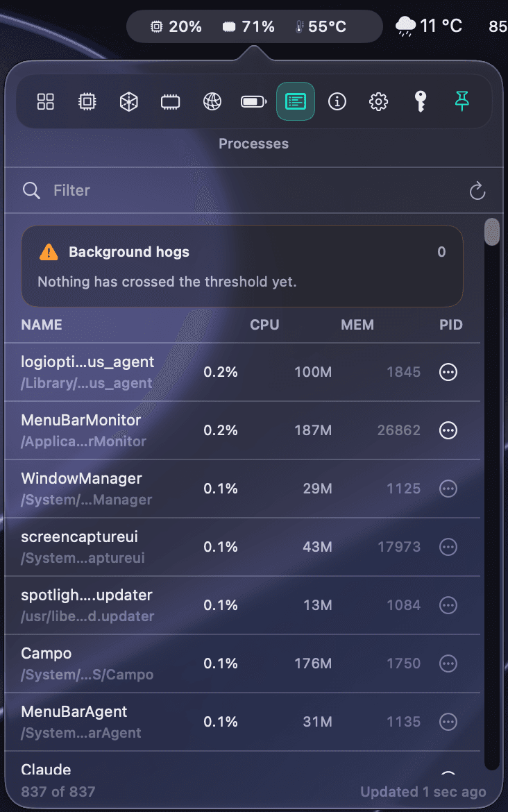This screenshot has width=508, height=812.
Task: Open more options for logioptionsplus_agent
Action: click(448, 372)
